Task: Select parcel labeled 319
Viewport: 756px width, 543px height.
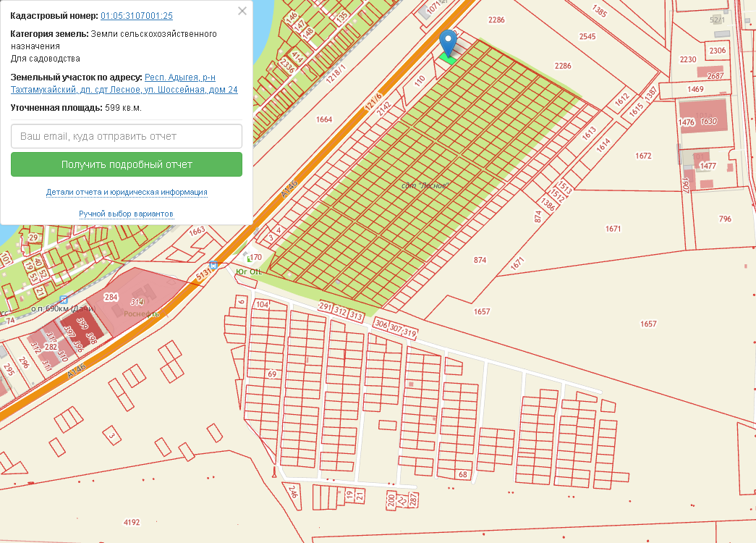Action: click(409, 332)
